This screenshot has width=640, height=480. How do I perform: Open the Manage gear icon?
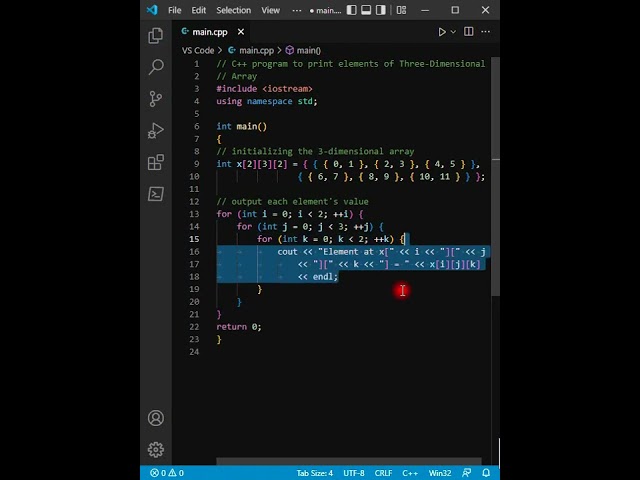point(156,449)
